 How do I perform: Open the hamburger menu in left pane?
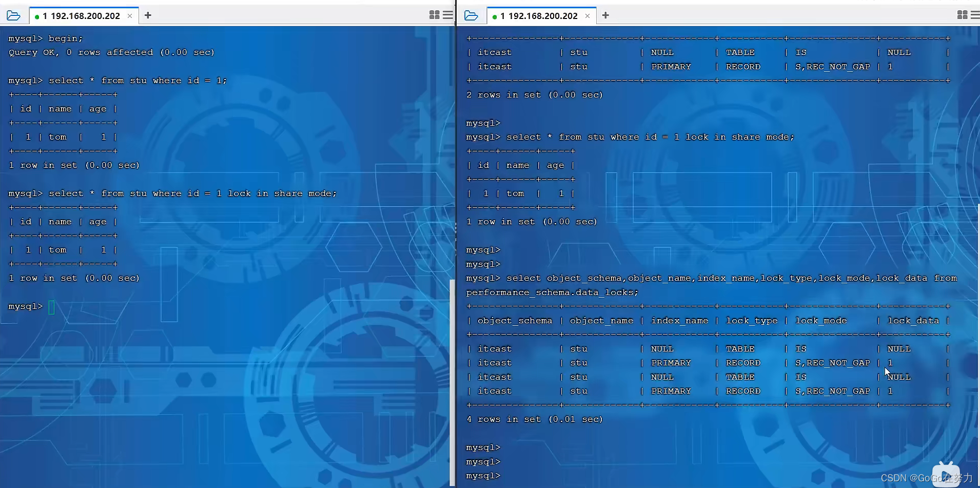pyautogui.click(x=448, y=15)
